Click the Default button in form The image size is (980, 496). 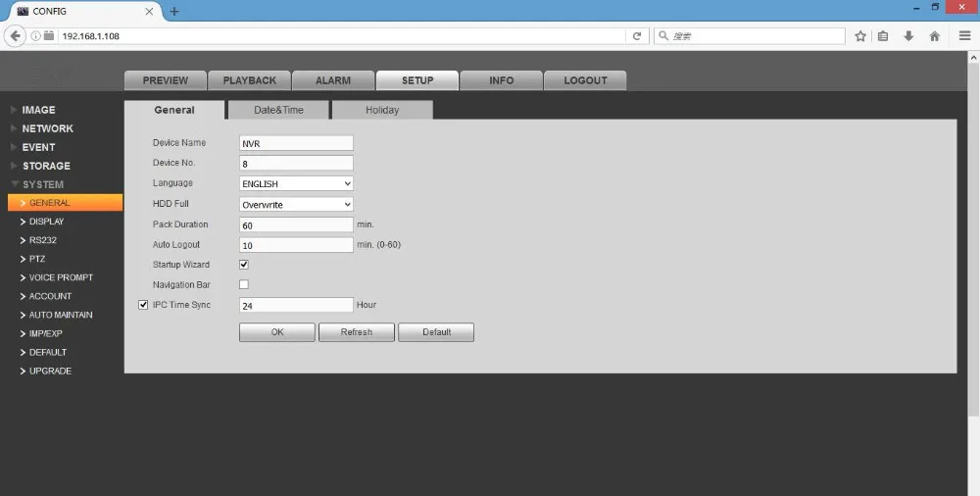tap(436, 332)
